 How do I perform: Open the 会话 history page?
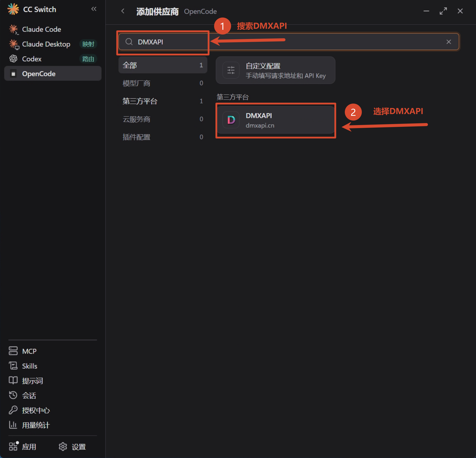coord(53,395)
